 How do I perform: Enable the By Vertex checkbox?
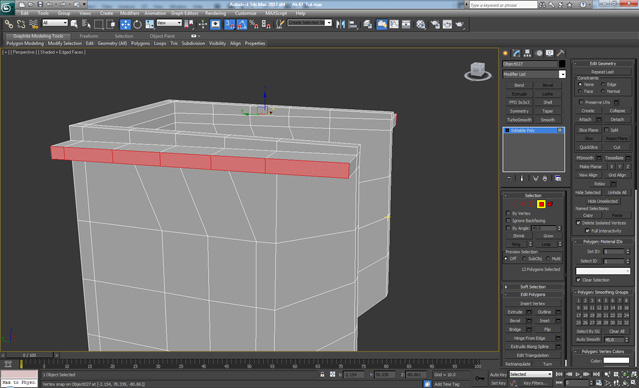click(508, 213)
